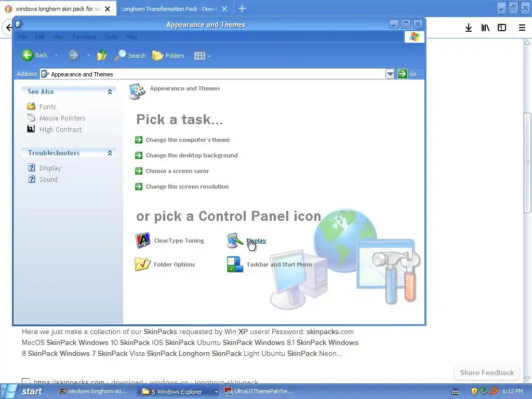Click the browser page scrollbar thumb
The image size is (532, 399).
tap(527, 163)
